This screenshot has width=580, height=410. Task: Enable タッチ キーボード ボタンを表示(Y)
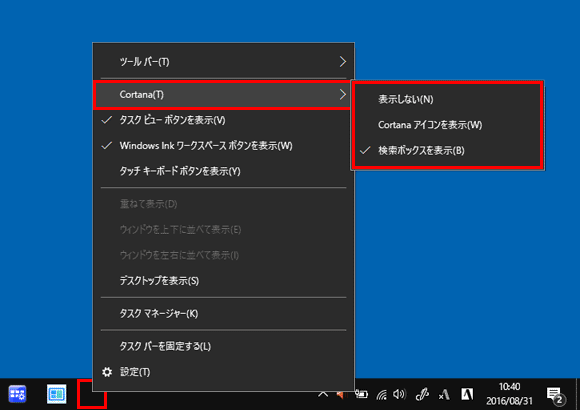(x=223, y=171)
